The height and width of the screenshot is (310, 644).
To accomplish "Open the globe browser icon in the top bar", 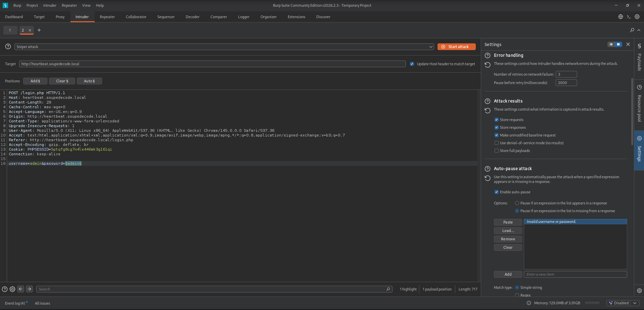I will pyautogui.click(x=620, y=17).
